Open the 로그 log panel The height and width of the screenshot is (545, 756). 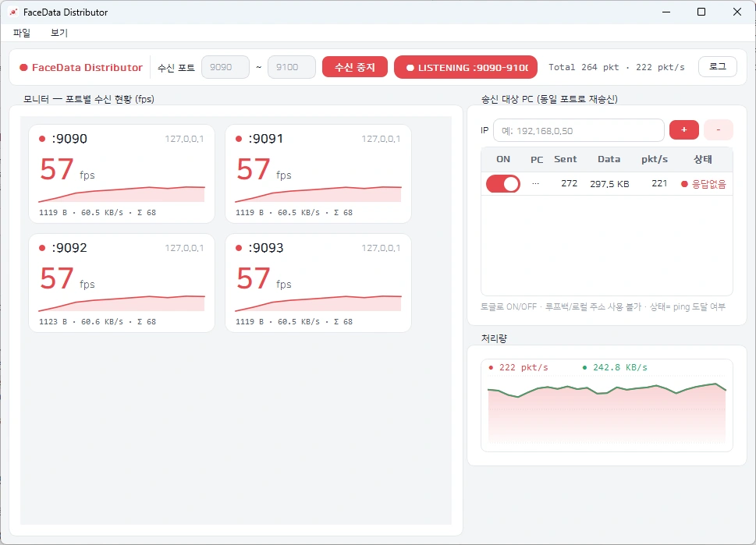[x=718, y=66]
